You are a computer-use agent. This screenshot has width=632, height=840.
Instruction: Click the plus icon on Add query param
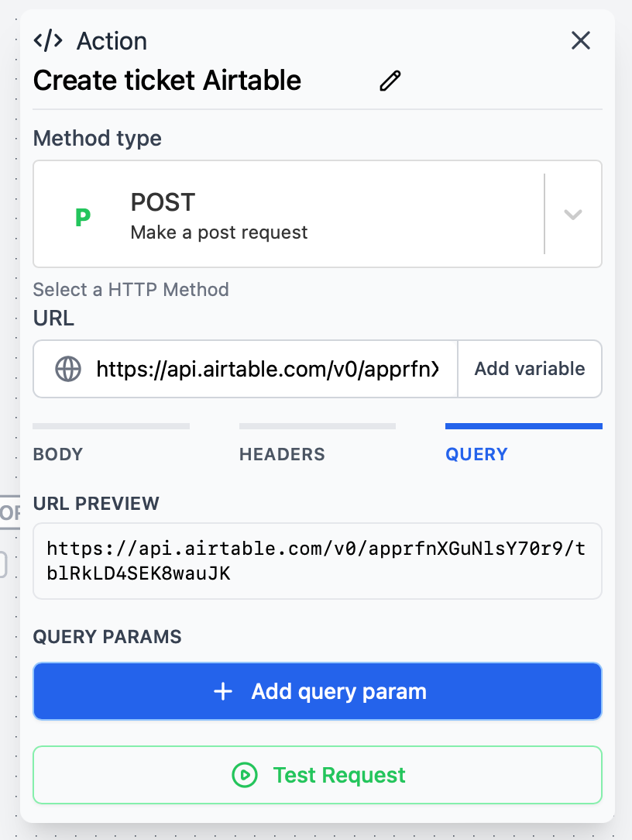[x=223, y=690]
